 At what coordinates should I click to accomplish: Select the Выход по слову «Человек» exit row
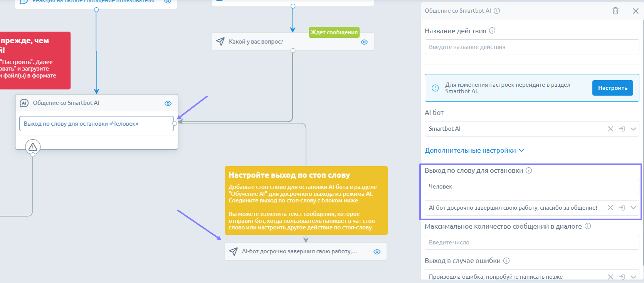pyautogui.click(x=96, y=124)
